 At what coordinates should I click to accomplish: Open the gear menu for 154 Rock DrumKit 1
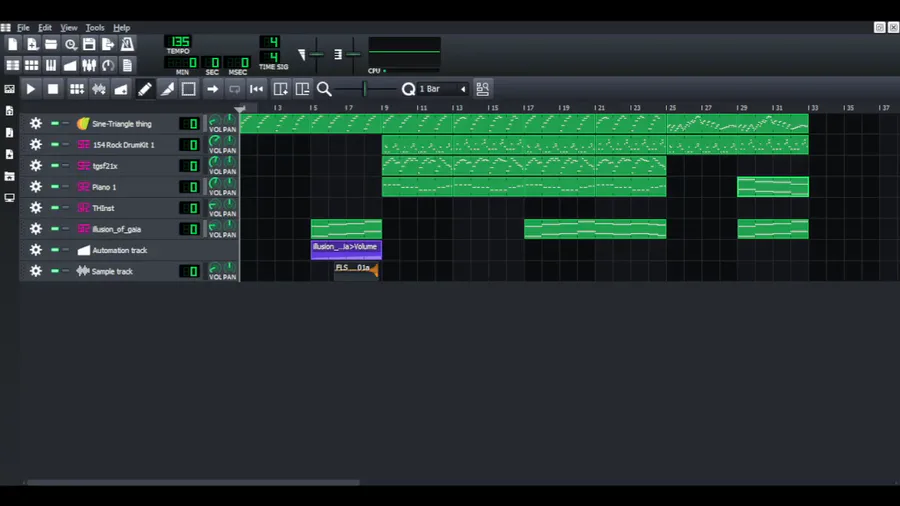36,145
